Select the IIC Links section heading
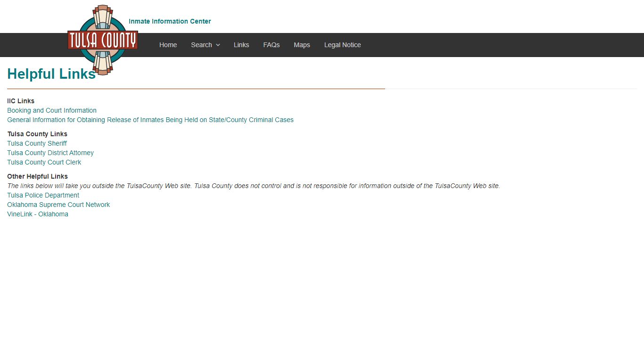This screenshot has height=362, width=644. (21, 101)
